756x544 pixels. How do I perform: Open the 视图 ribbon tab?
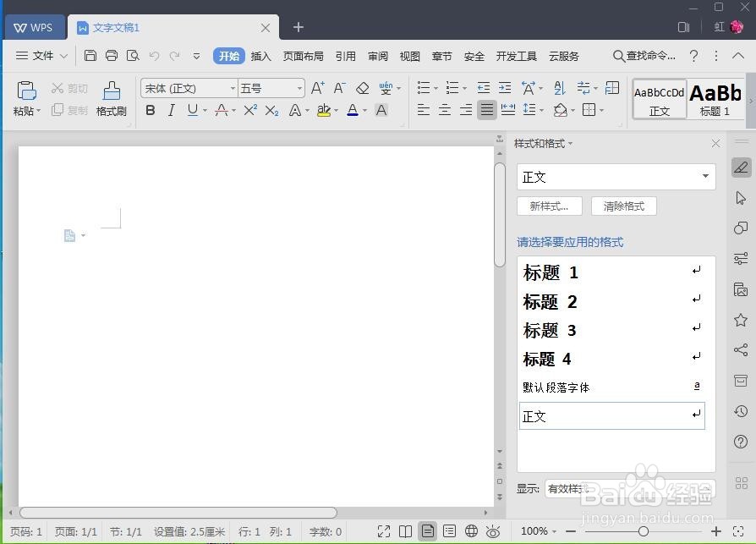410,56
